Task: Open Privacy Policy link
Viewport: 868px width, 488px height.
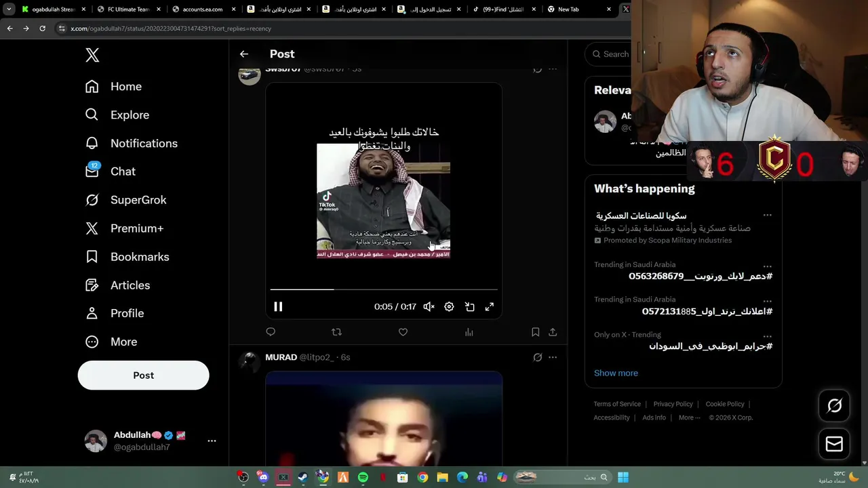Action: 673,404
